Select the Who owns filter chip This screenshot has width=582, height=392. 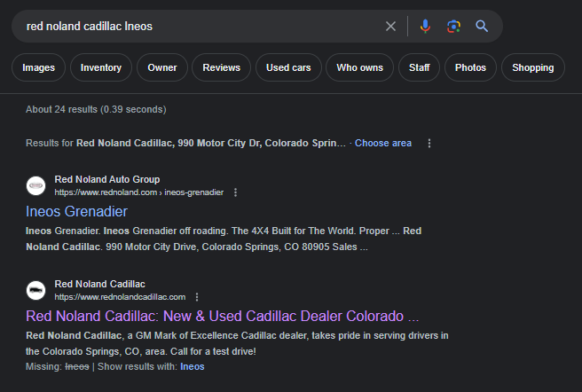[x=359, y=67]
